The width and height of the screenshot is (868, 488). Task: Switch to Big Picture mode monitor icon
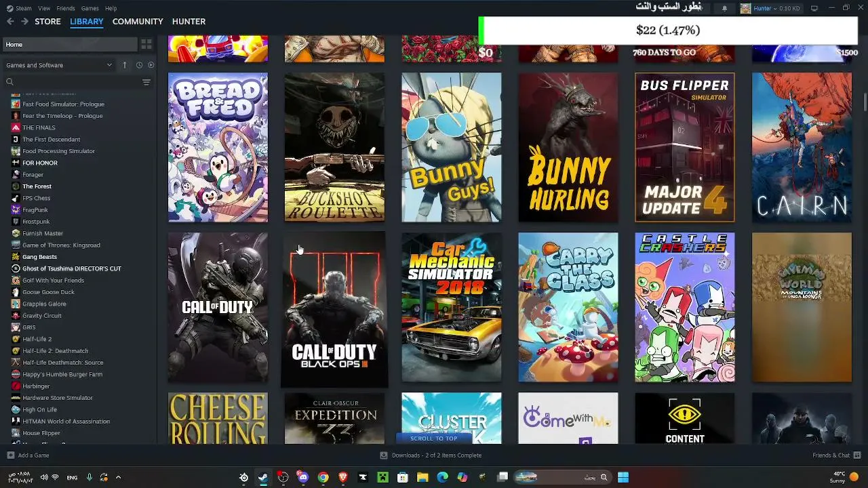click(814, 8)
